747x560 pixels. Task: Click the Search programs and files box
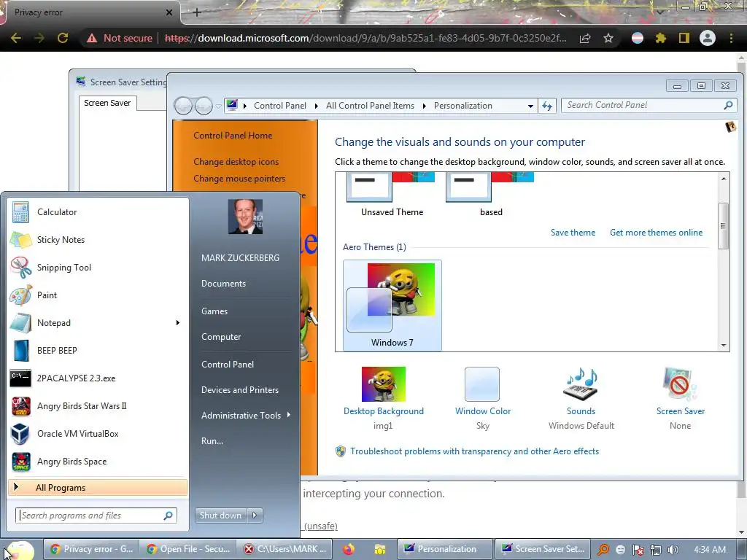[97, 516]
